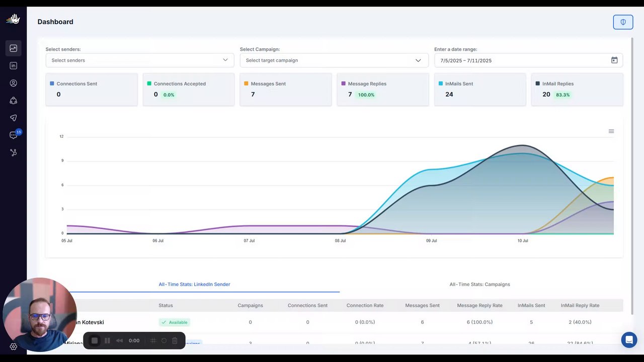
Task: Open the chart hamburger menu
Action: pos(611,131)
